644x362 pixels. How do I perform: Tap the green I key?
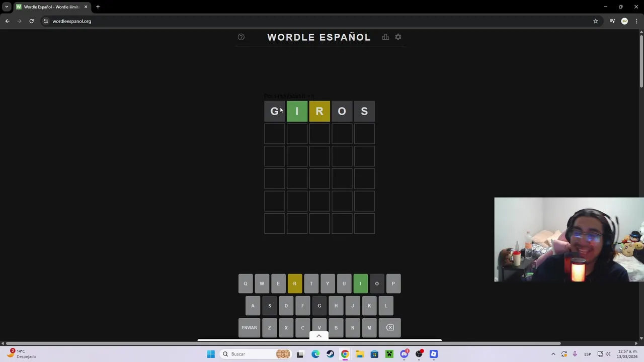[360, 284]
